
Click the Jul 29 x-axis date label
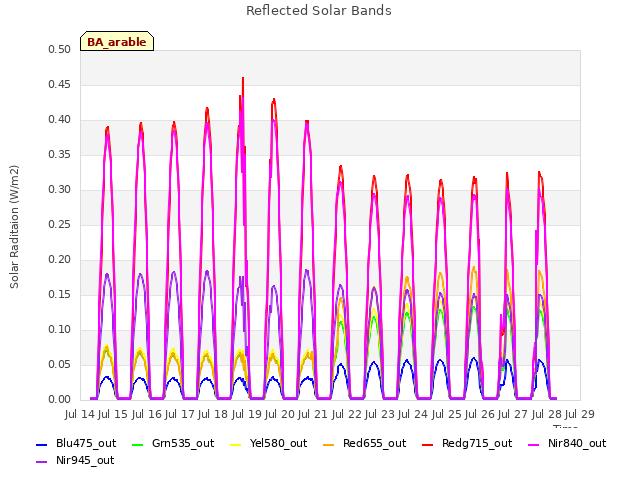coord(580,415)
